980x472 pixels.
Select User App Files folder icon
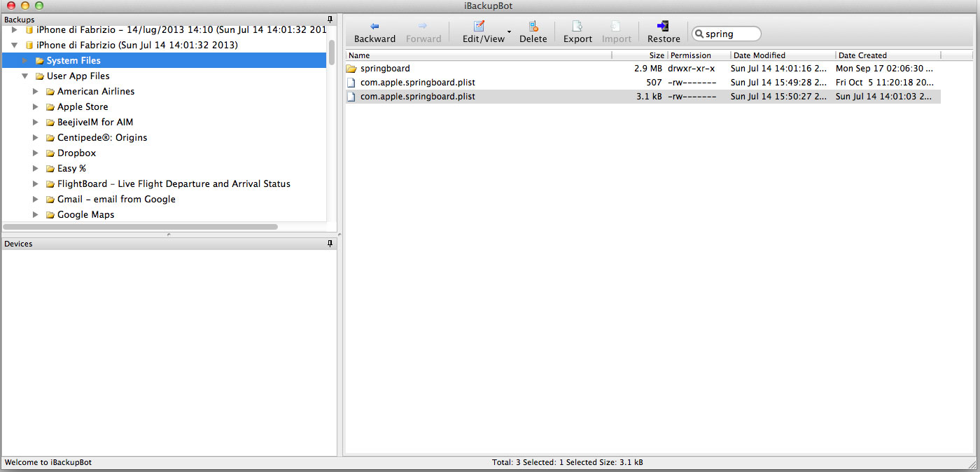click(x=39, y=76)
